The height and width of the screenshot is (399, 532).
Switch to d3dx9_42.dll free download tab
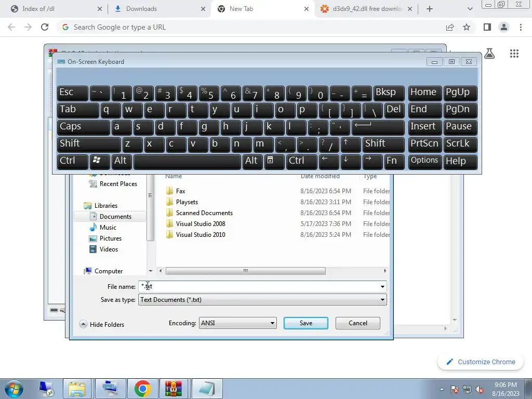[x=367, y=9]
